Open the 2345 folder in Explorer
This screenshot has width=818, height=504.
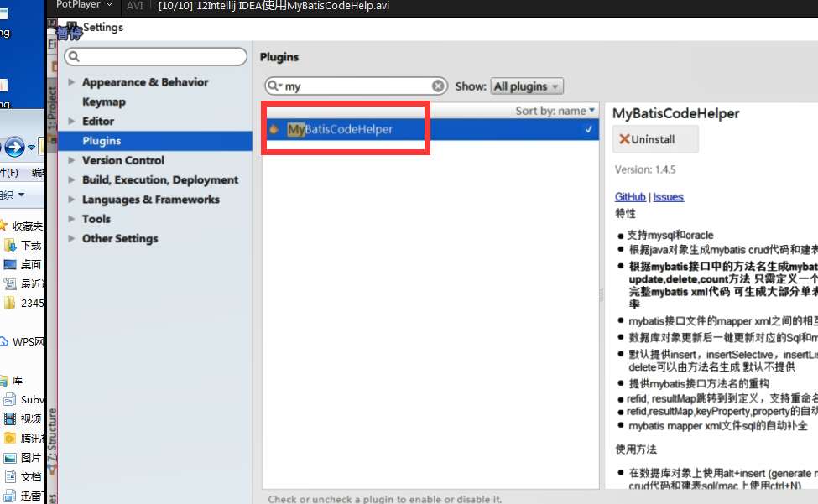(23, 303)
